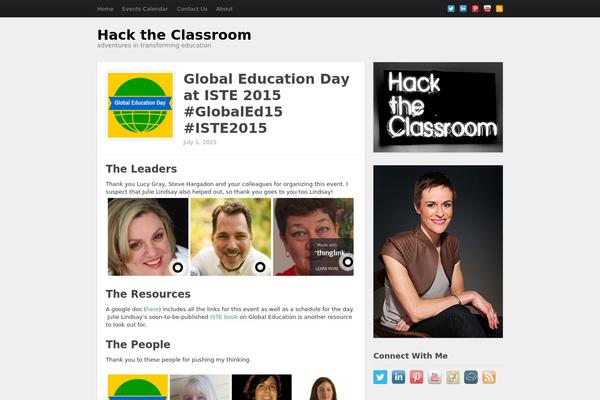This screenshot has height=400, width=600.
Task: Open the Contact Us menu item
Action: click(x=192, y=9)
